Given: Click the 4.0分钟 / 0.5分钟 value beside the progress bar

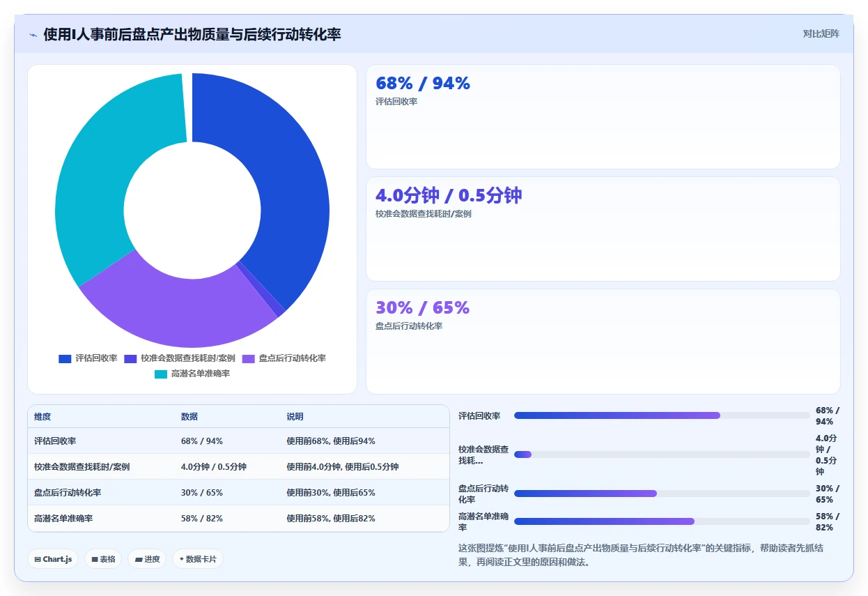Looking at the screenshot, I should 827,455.
